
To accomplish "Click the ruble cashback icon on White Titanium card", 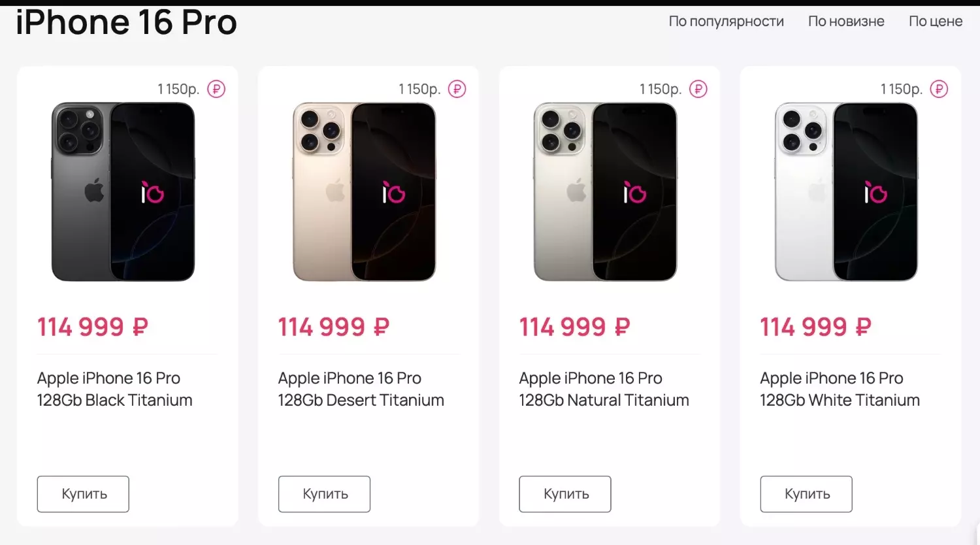I will pos(939,88).
